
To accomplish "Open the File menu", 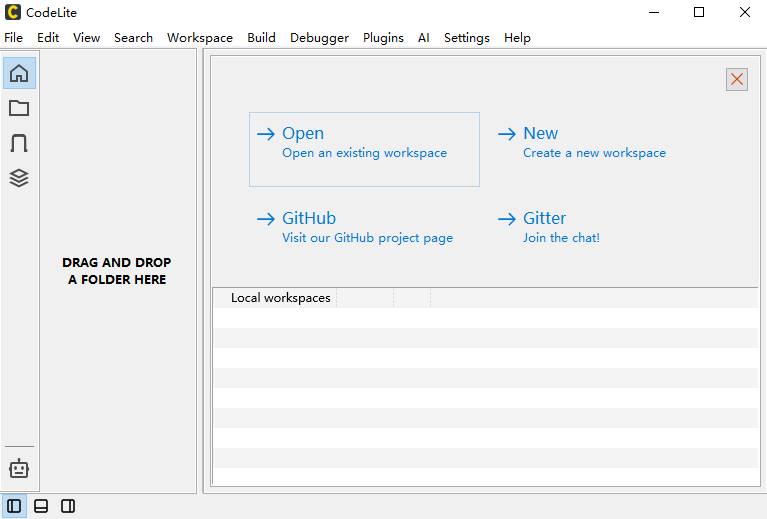I will [x=13, y=38].
